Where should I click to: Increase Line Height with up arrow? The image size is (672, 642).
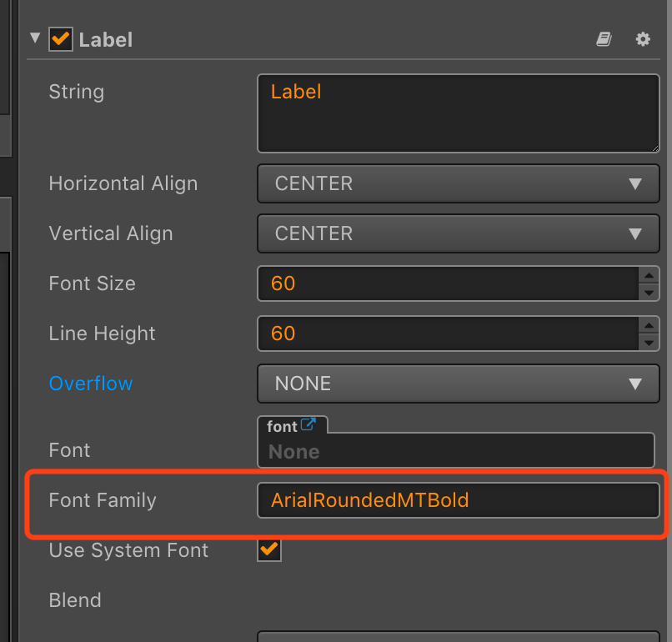point(649,325)
